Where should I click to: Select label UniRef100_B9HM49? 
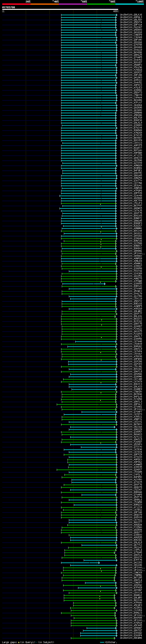pos(131,130)
